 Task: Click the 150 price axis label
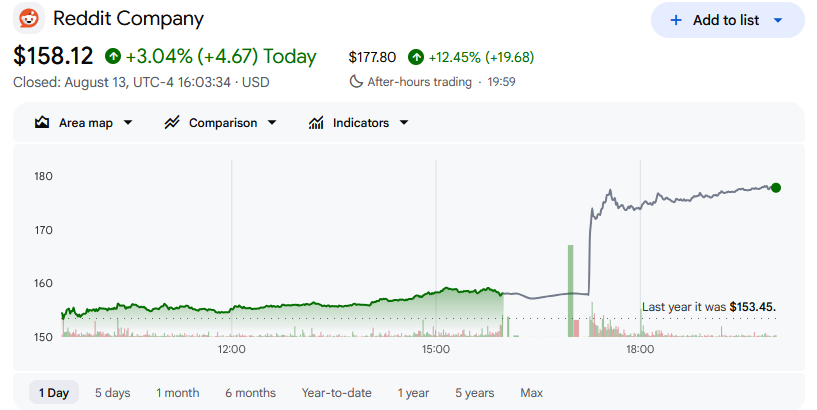coord(43,337)
